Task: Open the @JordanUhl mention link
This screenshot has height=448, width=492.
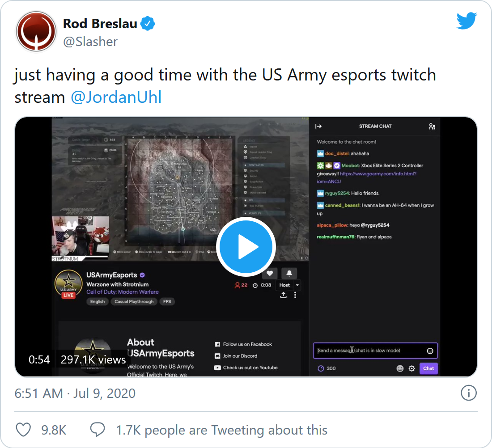Action: (116, 97)
